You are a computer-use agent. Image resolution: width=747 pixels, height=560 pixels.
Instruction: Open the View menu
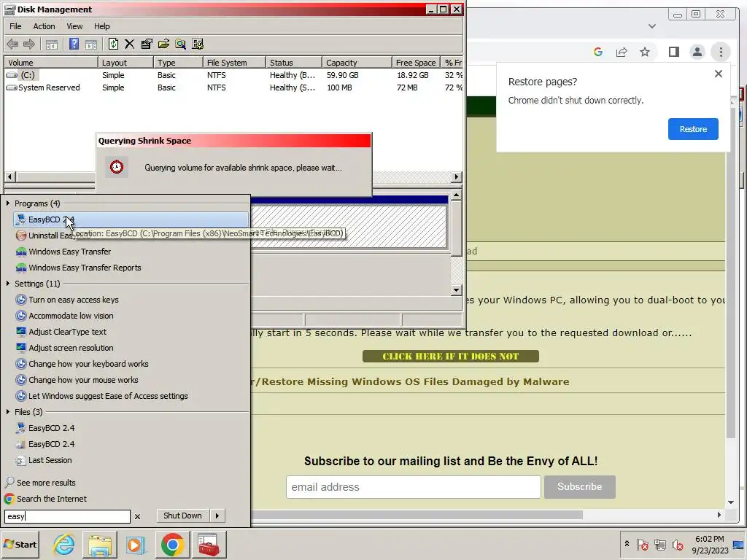tap(74, 26)
